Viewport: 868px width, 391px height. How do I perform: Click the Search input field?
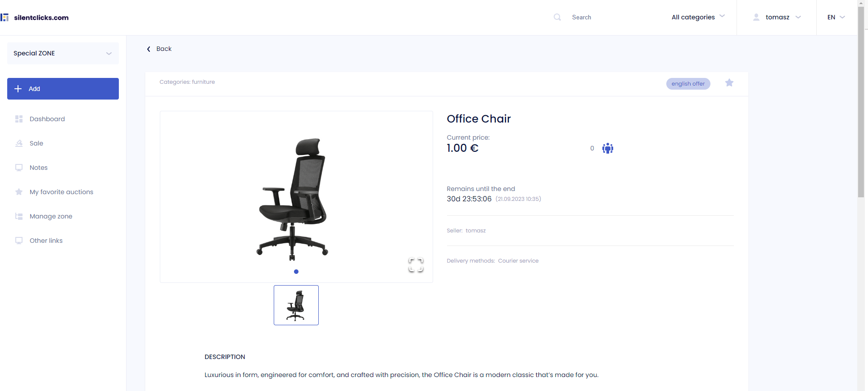click(617, 17)
